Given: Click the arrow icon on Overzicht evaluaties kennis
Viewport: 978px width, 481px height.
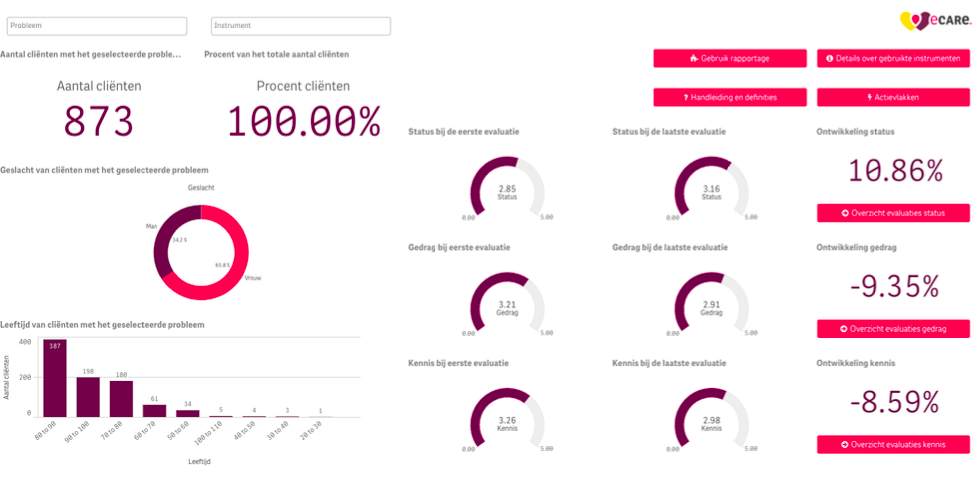Looking at the screenshot, I should [x=845, y=444].
